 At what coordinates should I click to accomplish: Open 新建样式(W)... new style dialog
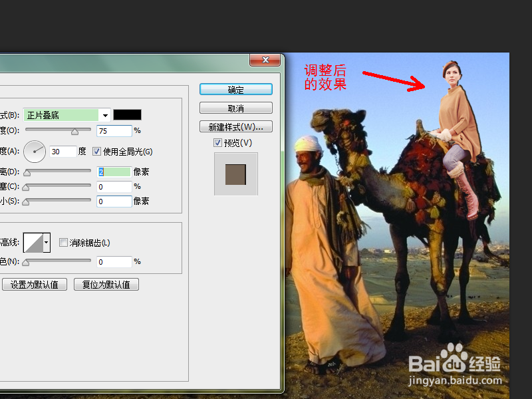236,127
